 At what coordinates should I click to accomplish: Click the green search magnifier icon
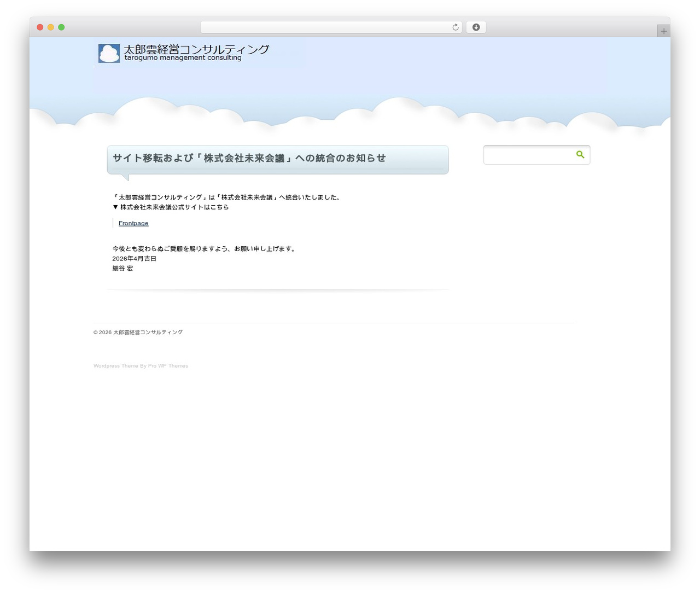coord(580,155)
